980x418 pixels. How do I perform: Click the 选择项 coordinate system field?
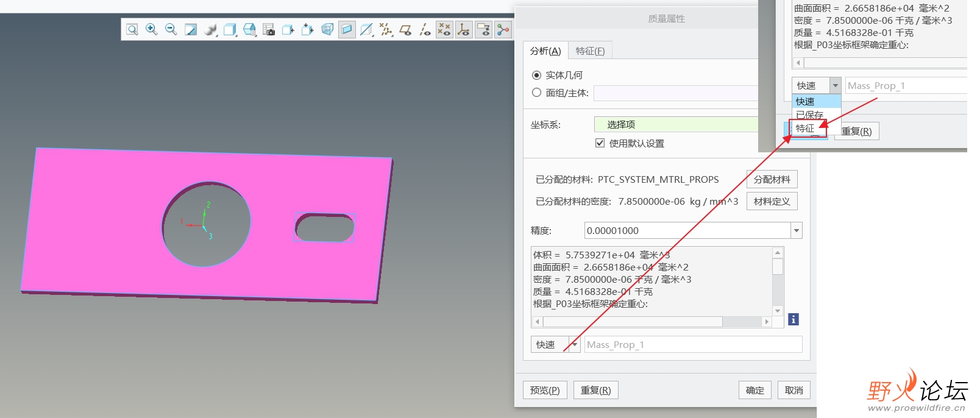tap(676, 124)
